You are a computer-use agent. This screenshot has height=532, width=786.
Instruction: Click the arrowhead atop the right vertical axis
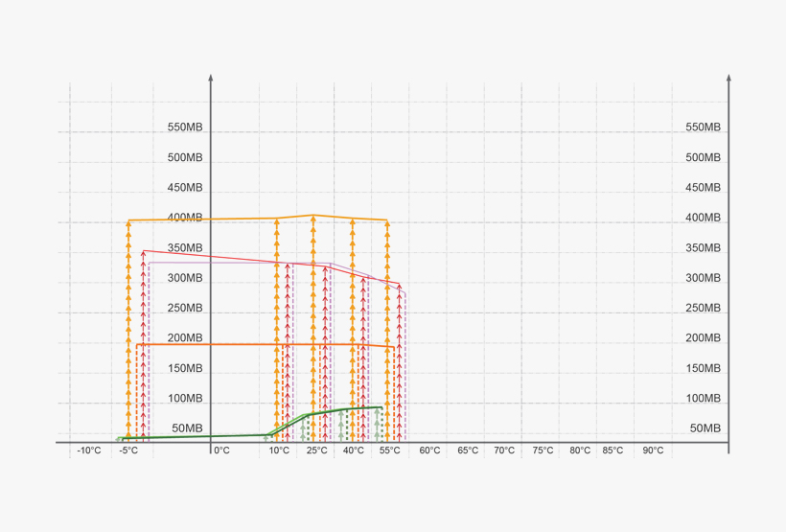click(728, 78)
